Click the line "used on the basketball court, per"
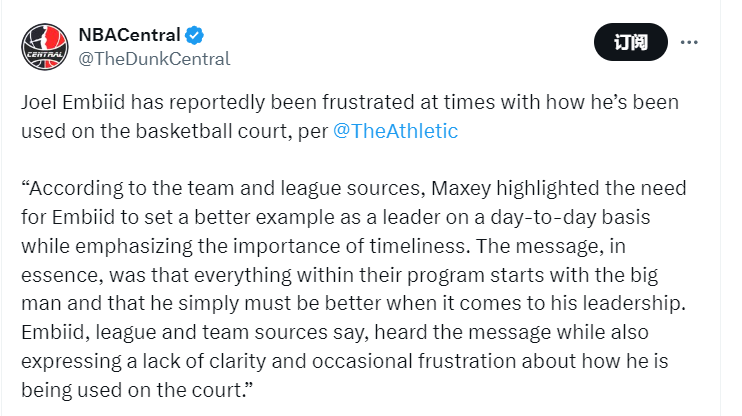 click(x=174, y=131)
